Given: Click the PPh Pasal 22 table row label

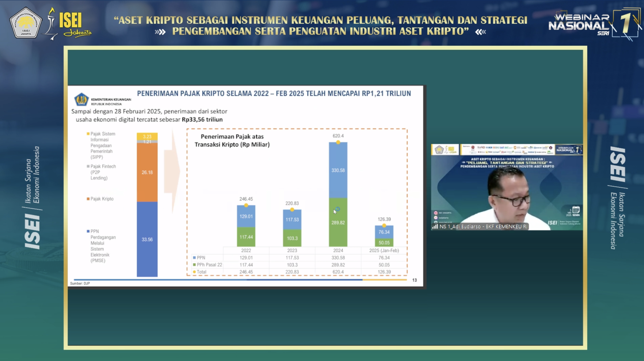Looking at the screenshot, I should [x=209, y=265].
